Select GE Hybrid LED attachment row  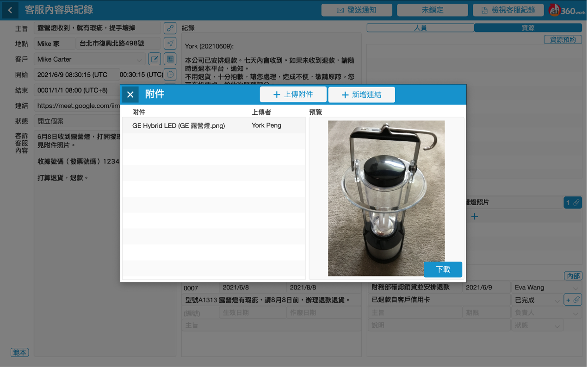213,125
